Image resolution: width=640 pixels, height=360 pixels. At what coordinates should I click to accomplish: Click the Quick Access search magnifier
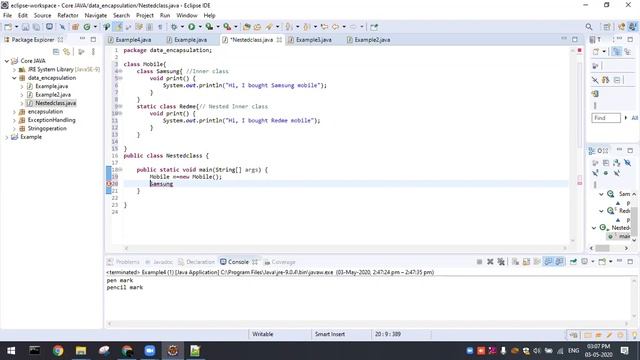tap(589, 27)
